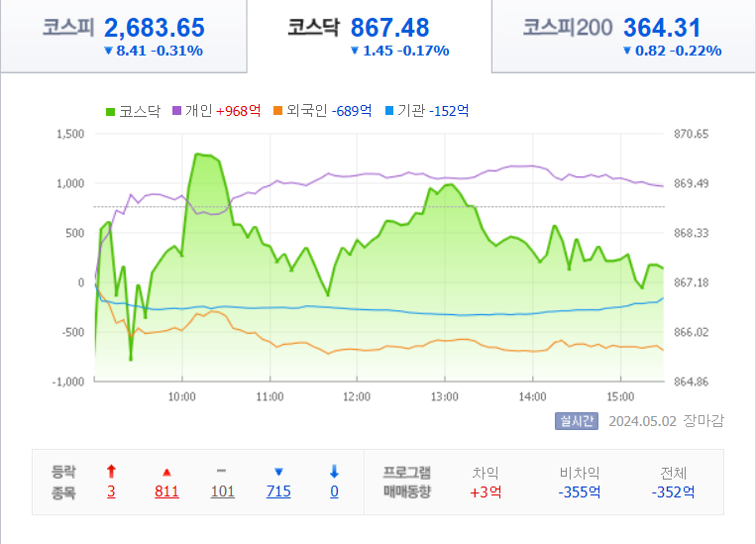Click the blue 기관 legend swatch
The width and height of the screenshot is (756, 544).
389,111
